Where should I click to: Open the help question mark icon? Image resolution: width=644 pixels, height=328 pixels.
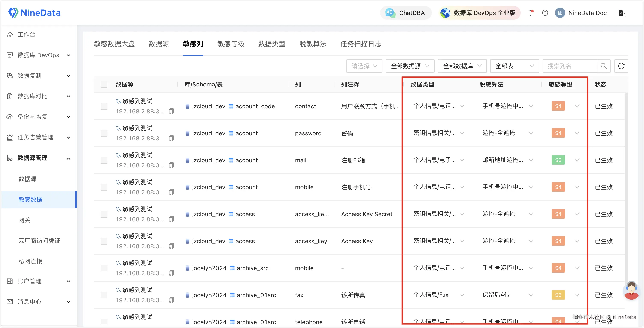[x=545, y=13]
